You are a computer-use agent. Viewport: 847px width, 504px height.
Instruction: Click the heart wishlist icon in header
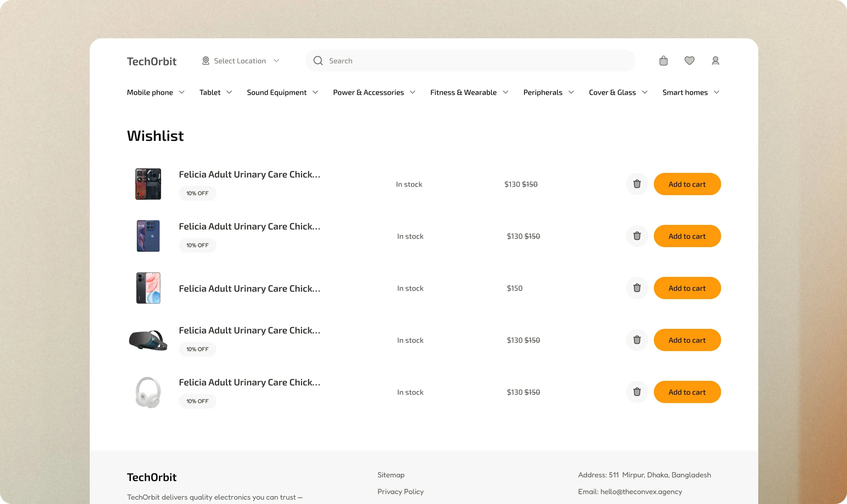(689, 61)
